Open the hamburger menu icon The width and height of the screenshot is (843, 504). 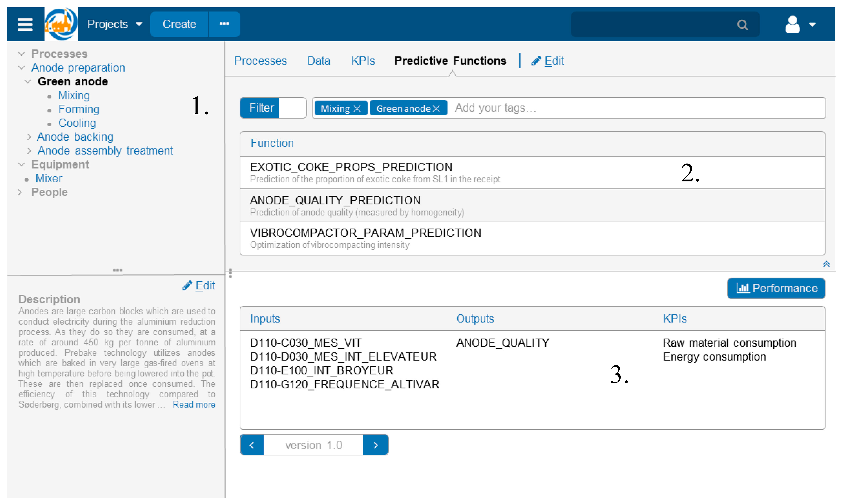[x=25, y=24]
